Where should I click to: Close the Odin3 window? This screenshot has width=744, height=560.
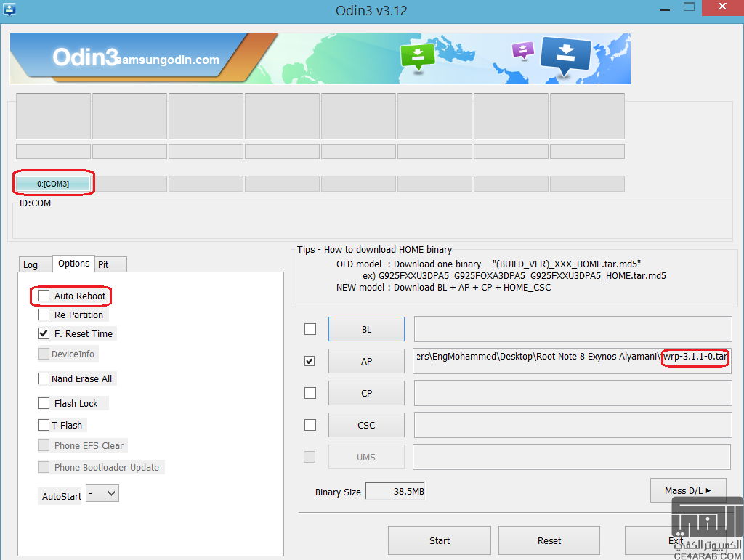click(723, 7)
